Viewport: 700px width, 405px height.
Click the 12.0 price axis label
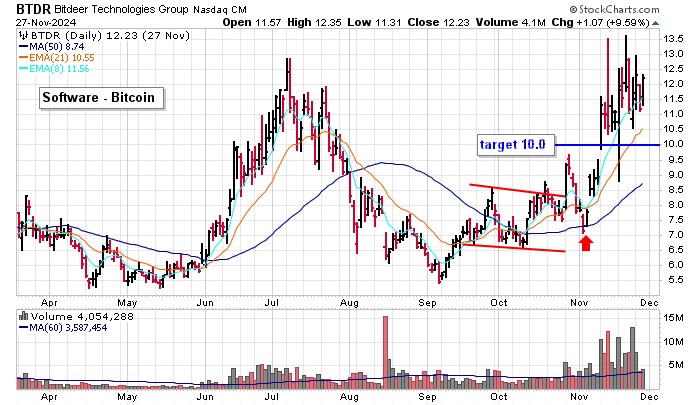coord(673,84)
